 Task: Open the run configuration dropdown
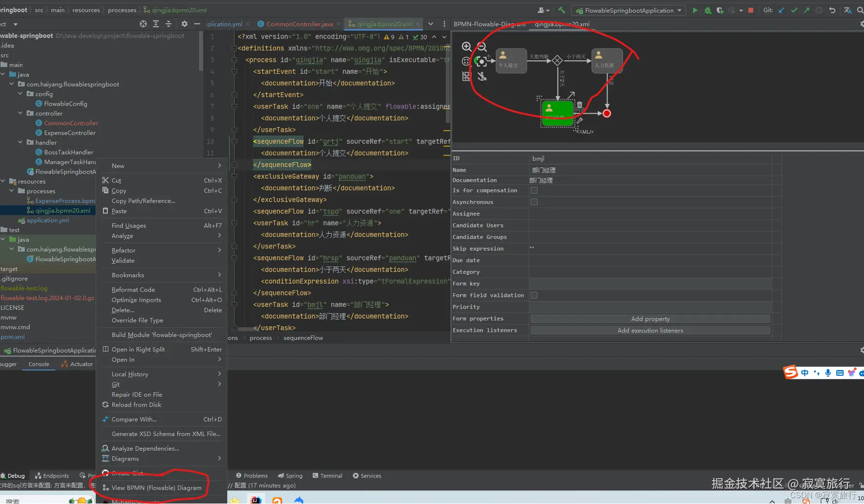click(x=629, y=10)
